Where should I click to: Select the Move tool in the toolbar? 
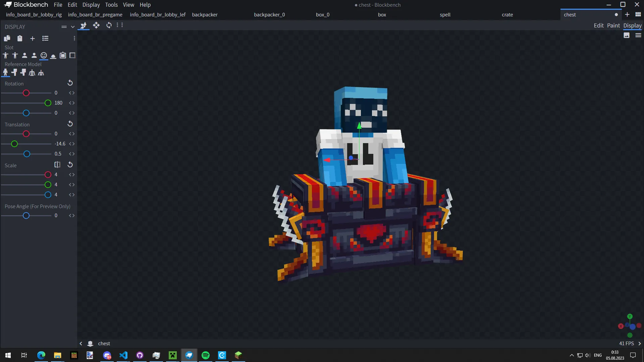tap(96, 25)
